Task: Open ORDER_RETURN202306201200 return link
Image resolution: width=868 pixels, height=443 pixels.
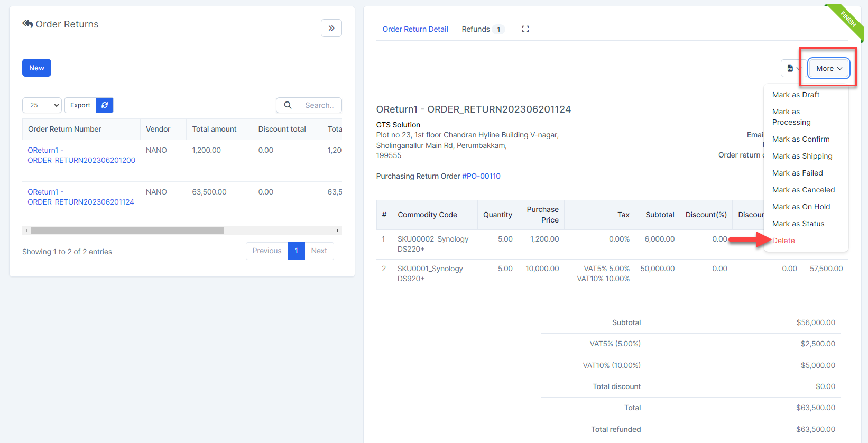Action: point(81,155)
